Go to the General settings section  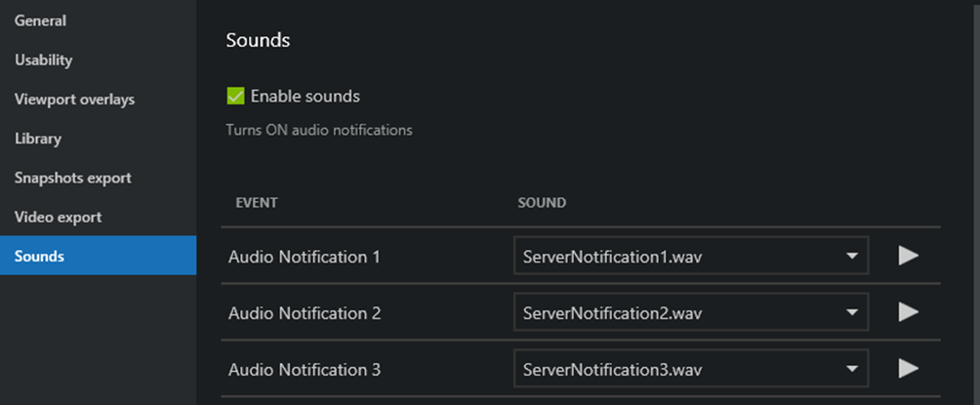coord(40,20)
